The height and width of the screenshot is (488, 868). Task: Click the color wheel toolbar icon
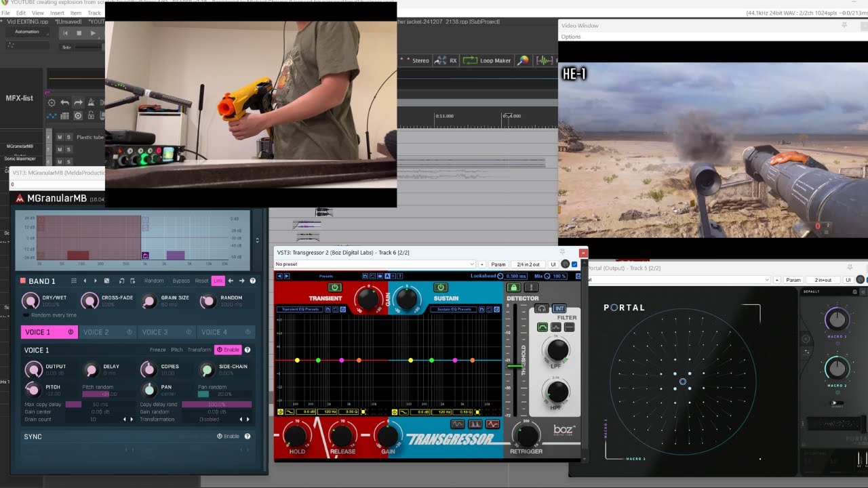[x=523, y=60]
